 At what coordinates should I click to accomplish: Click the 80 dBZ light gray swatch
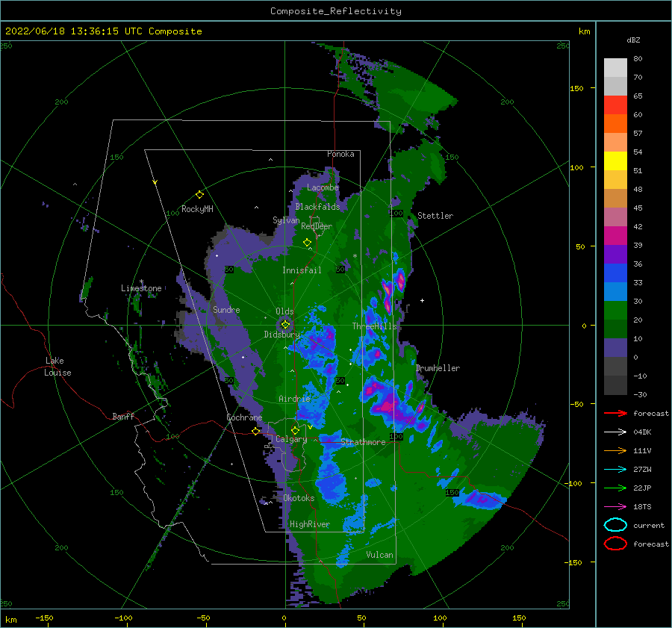615,68
